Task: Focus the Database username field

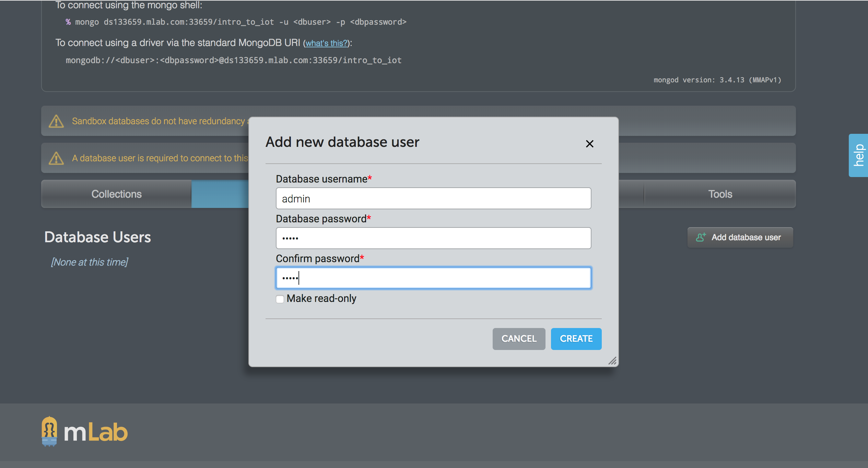Action: [x=433, y=198]
